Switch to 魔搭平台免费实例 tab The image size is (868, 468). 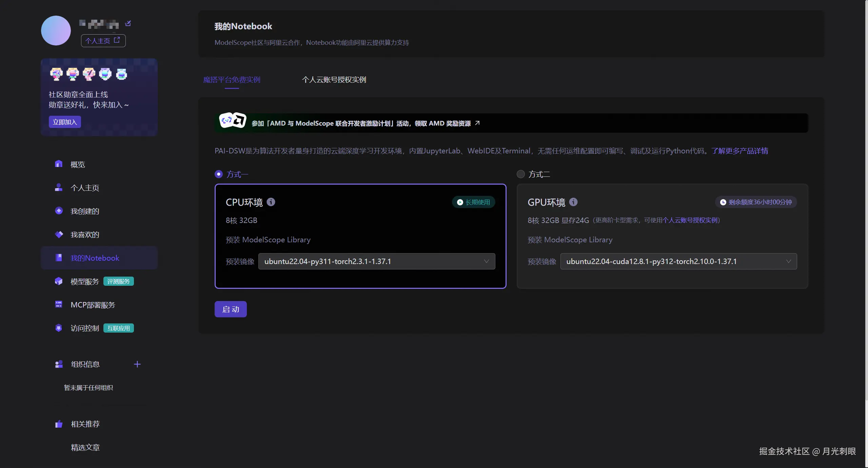tap(232, 80)
